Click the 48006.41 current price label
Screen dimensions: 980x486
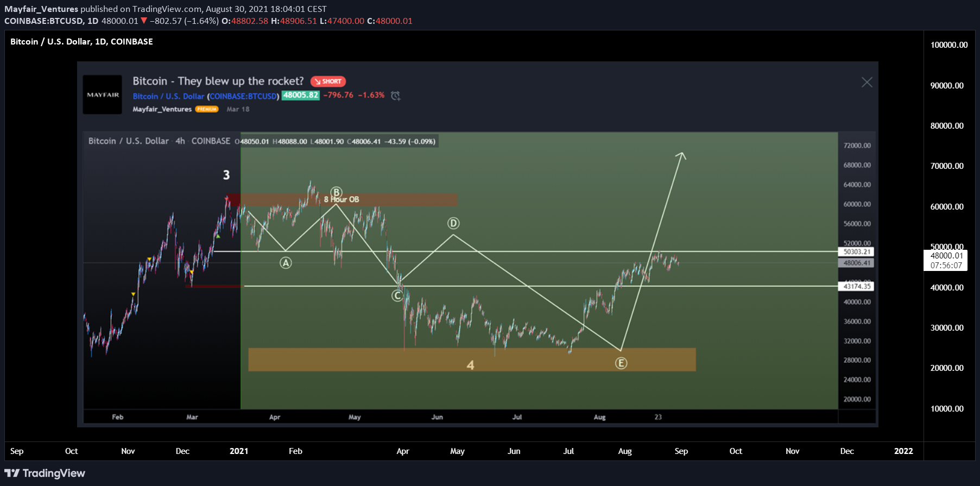click(x=856, y=263)
